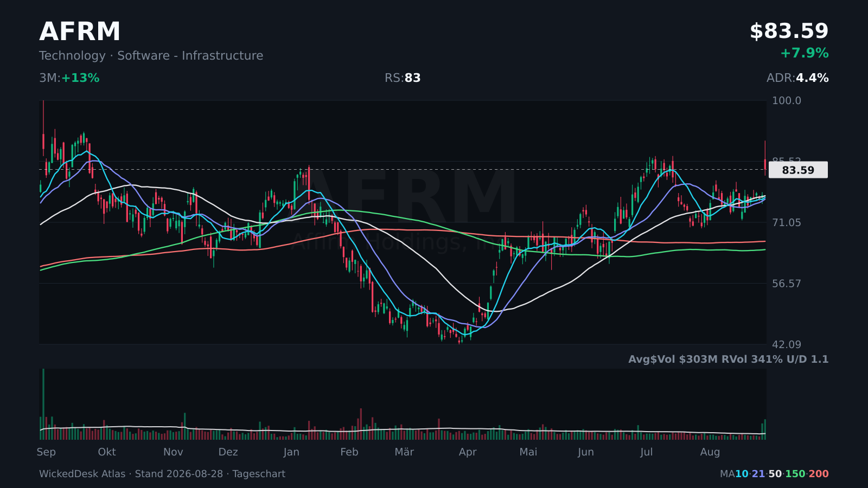Viewport: 868px width, 488px height.
Task: Click the AFRM ticker title
Action: pos(80,31)
